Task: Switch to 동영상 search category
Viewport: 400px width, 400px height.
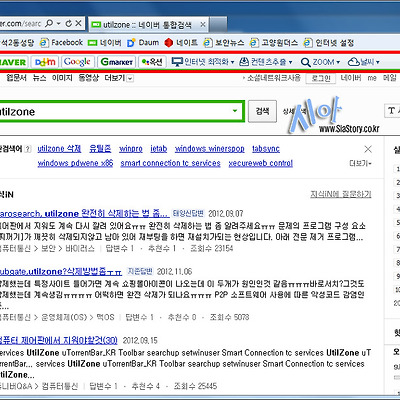Action: [89, 78]
